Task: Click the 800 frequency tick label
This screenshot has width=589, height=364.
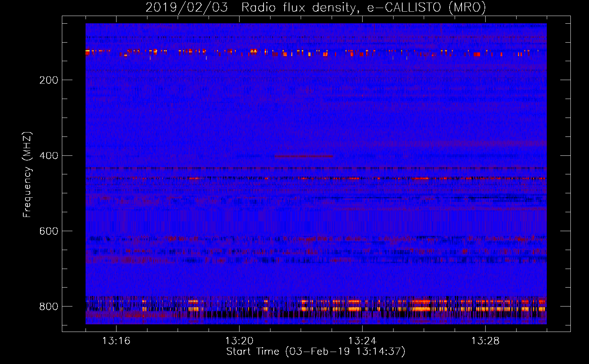Action: pyautogui.click(x=49, y=307)
